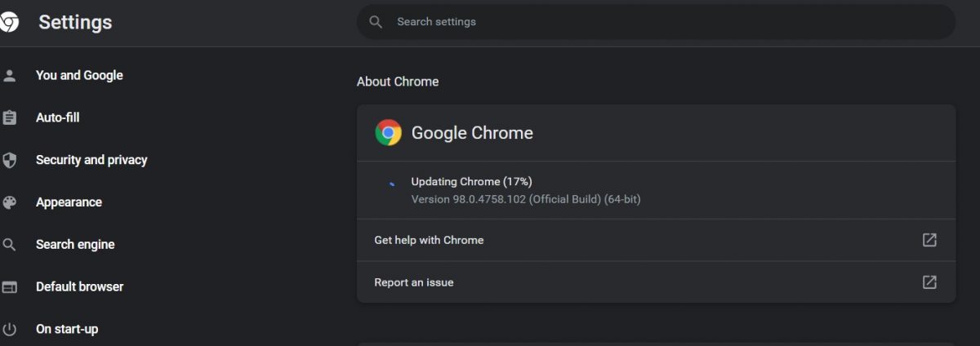
Task: Click the power icon for On start-up
Action: pyautogui.click(x=10, y=330)
